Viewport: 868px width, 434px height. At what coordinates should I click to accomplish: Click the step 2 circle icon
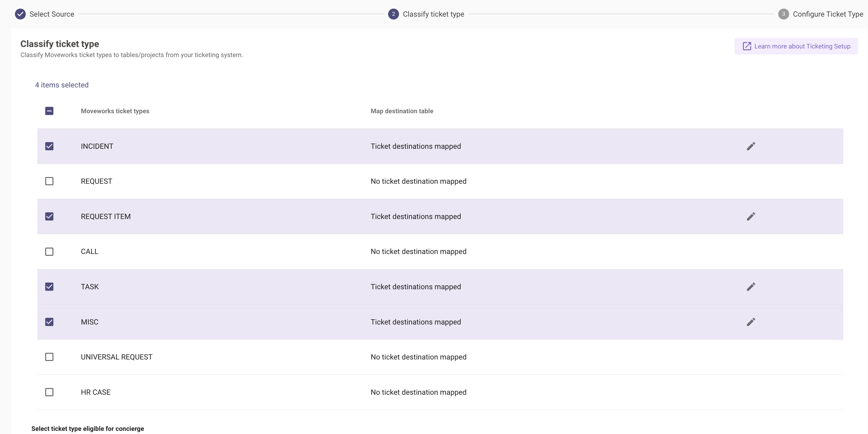pyautogui.click(x=393, y=14)
